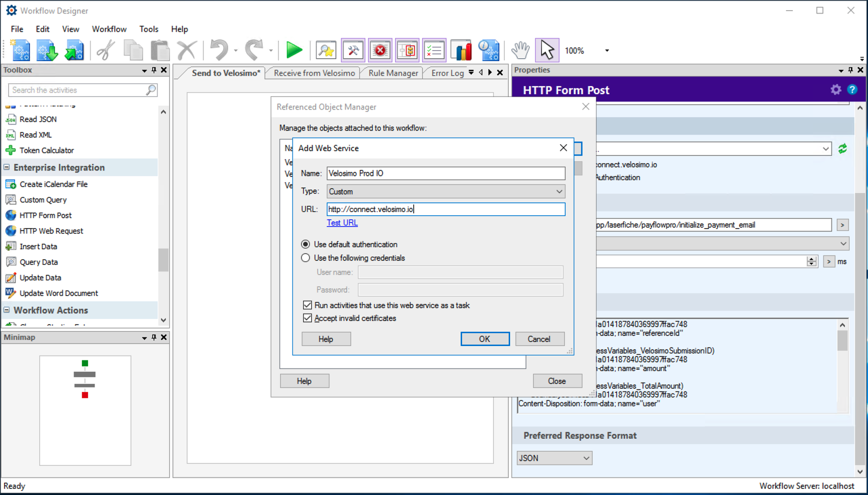Toggle the Toolbox panel pin
The width and height of the screenshot is (868, 495).
[x=154, y=70]
